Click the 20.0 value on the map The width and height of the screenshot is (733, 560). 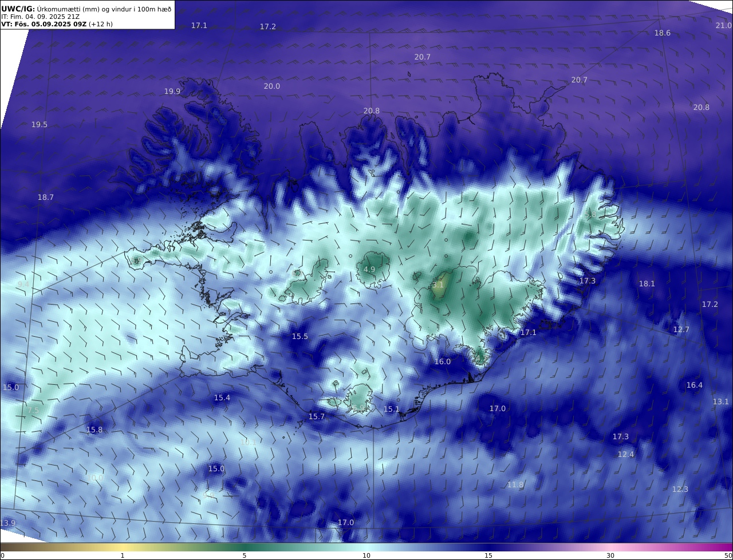click(x=272, y=86)
